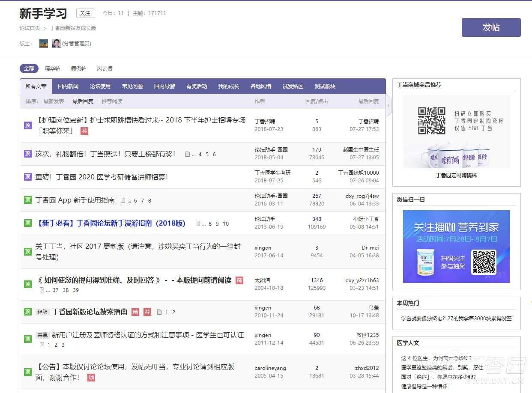Switch to 我的成长 tab
532x393 pixels.
229,86
